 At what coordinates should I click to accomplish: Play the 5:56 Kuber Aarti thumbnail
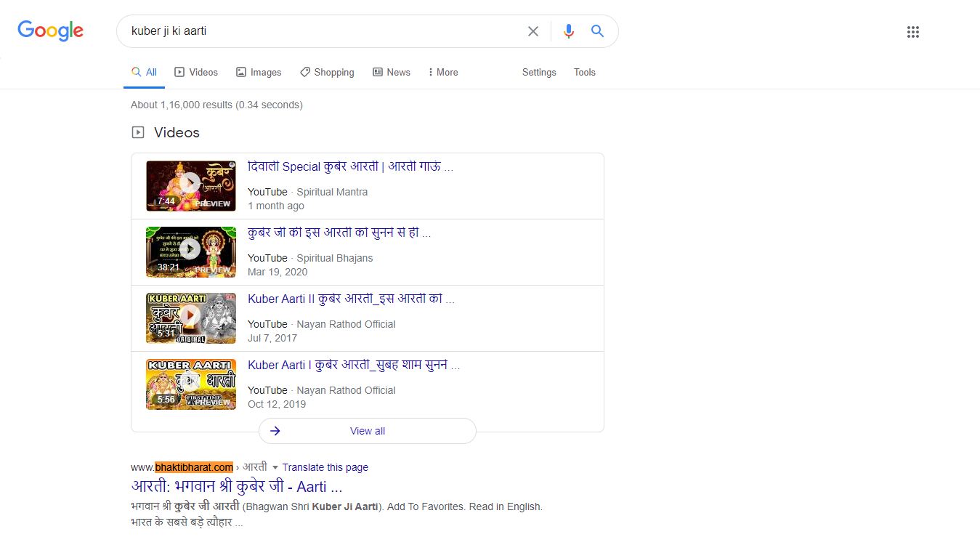(190, 384)
